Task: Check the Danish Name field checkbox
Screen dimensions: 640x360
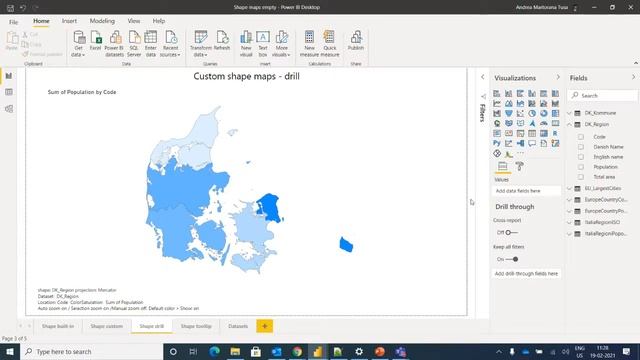Action: 581,147
